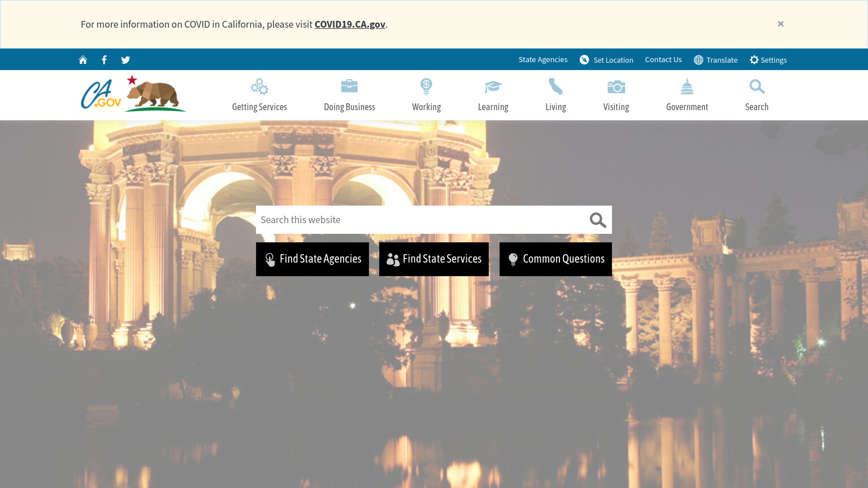Select Living menu label
Screen dimensions: 868x488
pos(555,107)
